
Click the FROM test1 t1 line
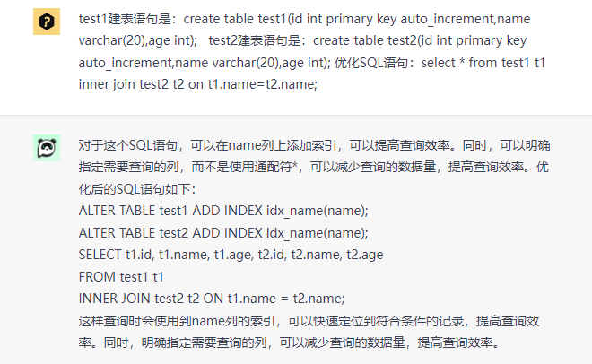pos(121,277)
